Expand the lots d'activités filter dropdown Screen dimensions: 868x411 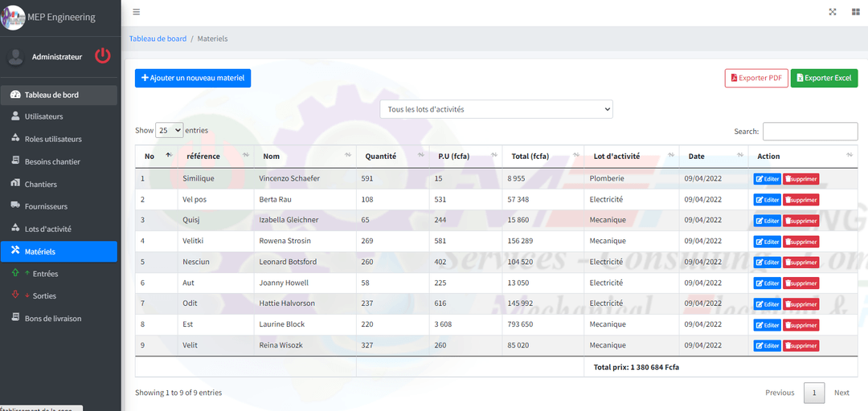[x=496, y=109]
